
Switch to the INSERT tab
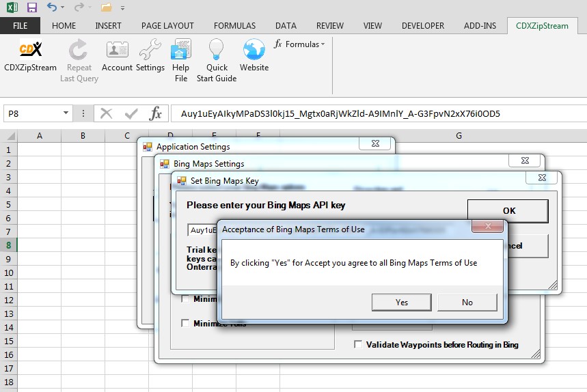click(x=108, y=26)
